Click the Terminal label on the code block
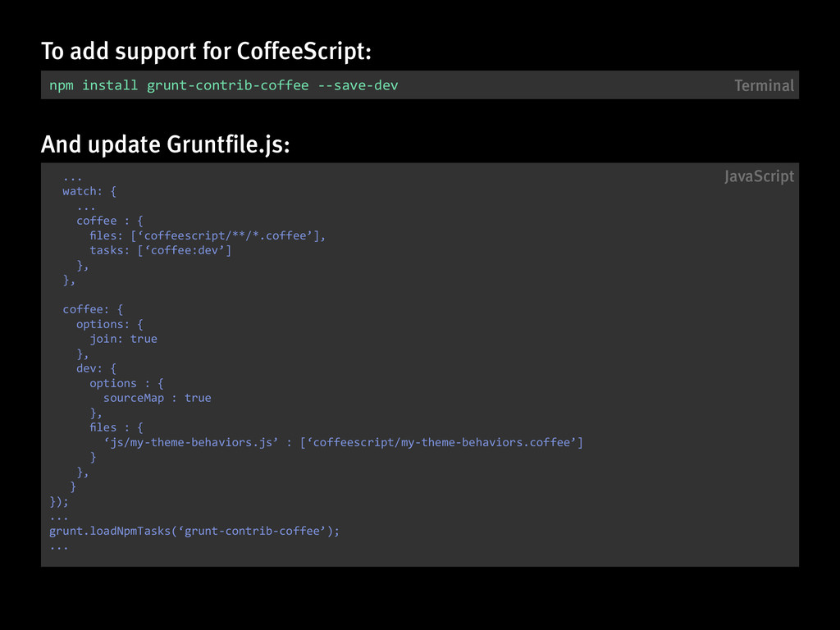Image resolution: width=840 pixels, height=630 pixels. 764,85
